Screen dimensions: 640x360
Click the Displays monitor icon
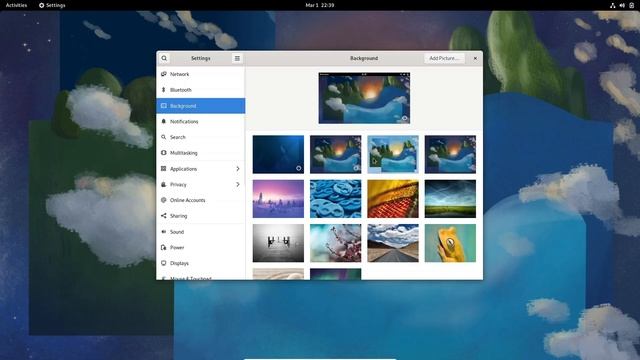tap(164, 263)
